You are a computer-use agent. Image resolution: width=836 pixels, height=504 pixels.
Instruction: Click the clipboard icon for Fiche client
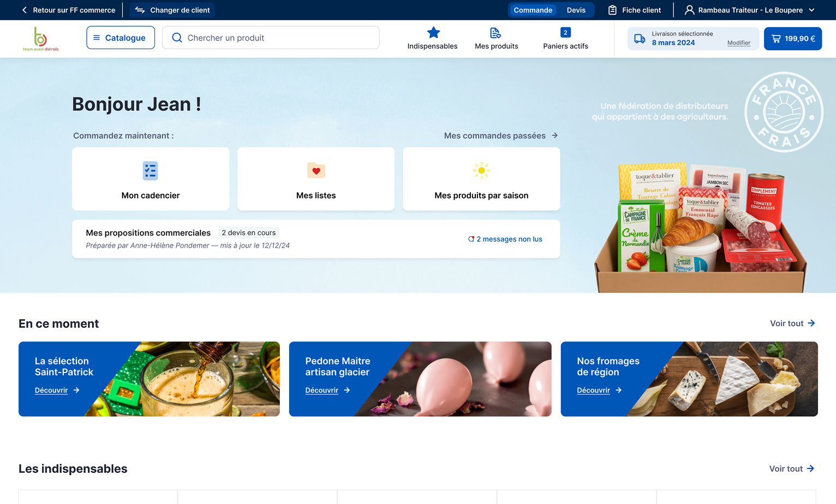coord(613,10)
